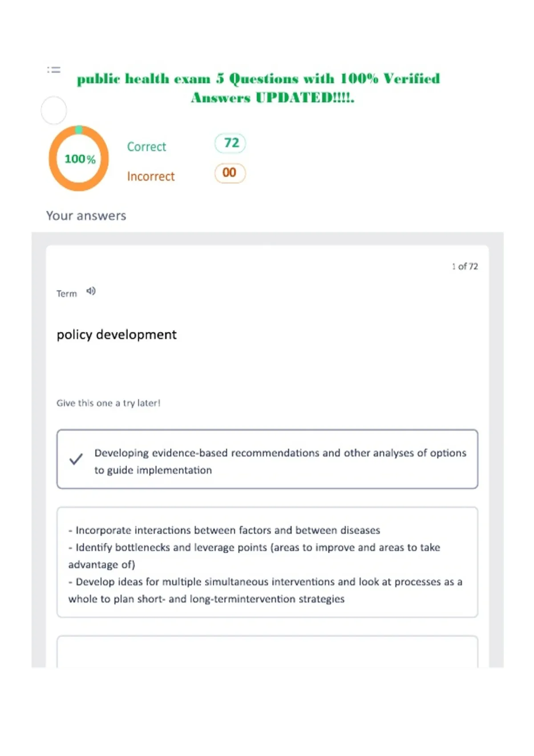Click the 'policy development' term text
This screenshot has height=756, width=534.
(x=117, y=334)
